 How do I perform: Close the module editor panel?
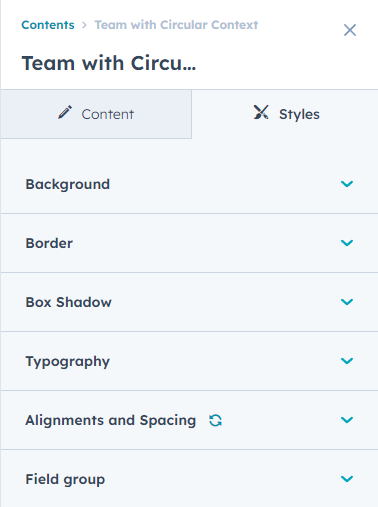pos(350,30)
